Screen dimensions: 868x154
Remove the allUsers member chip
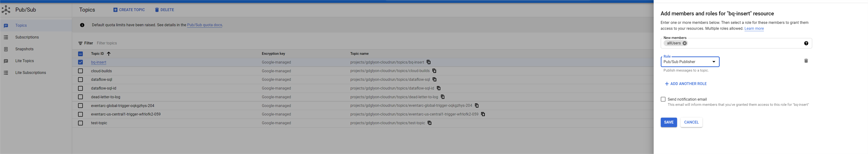coord(685,43)
